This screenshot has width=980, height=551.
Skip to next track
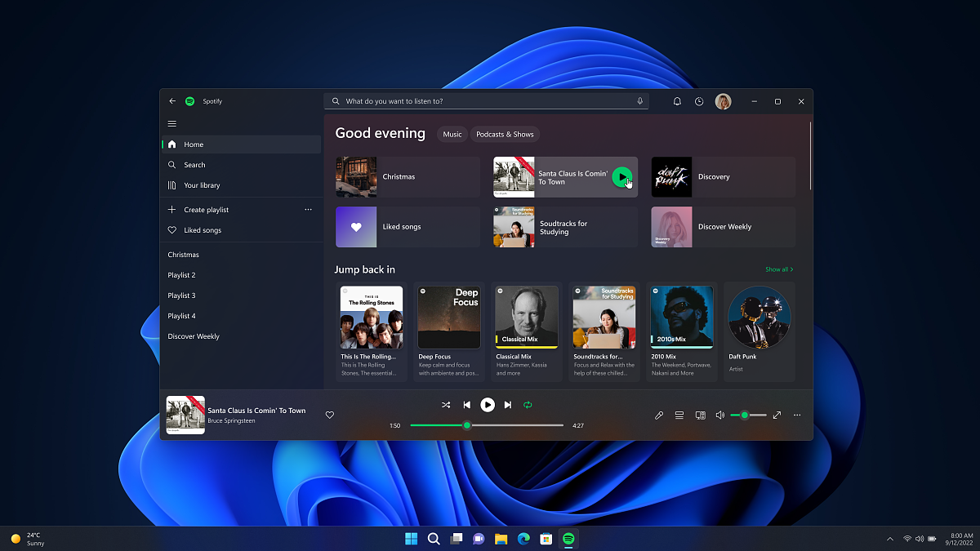click(508, 405)
